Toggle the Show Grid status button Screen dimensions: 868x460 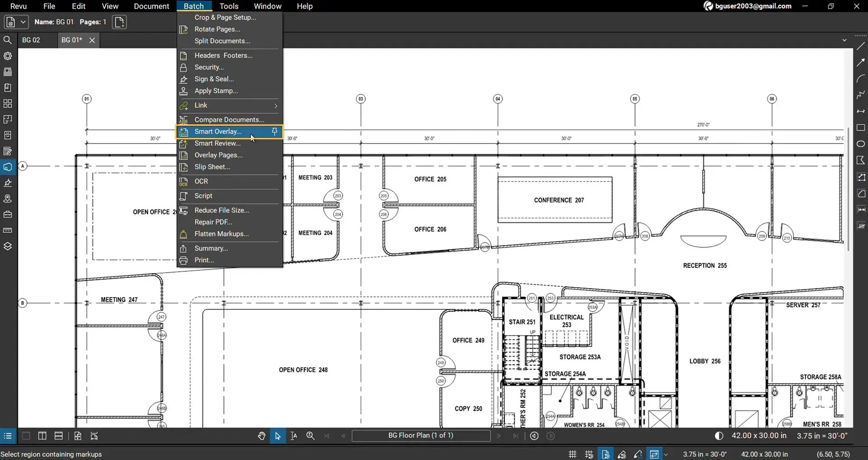click(573, 454)
